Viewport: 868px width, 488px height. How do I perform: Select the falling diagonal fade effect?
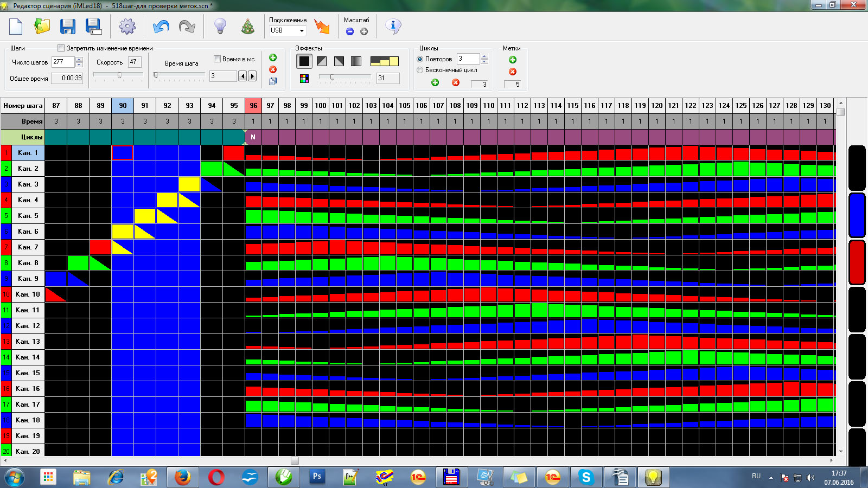(x=339, y=61)
